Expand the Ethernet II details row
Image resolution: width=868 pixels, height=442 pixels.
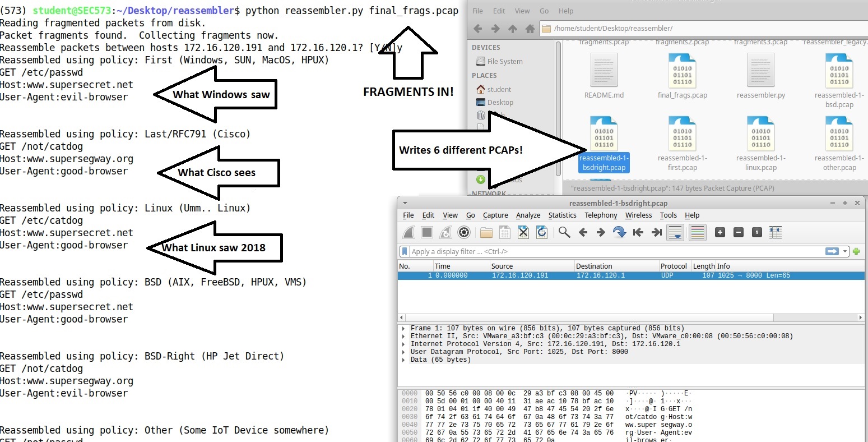click(403, 336)
